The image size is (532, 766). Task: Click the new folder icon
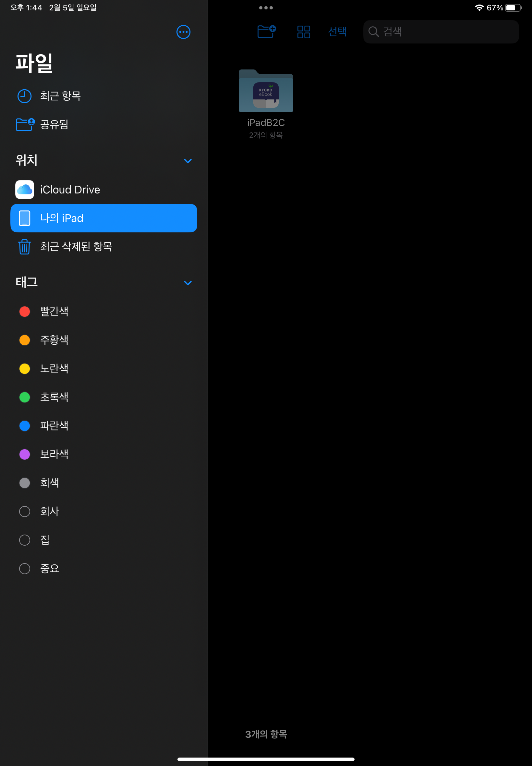266,32
